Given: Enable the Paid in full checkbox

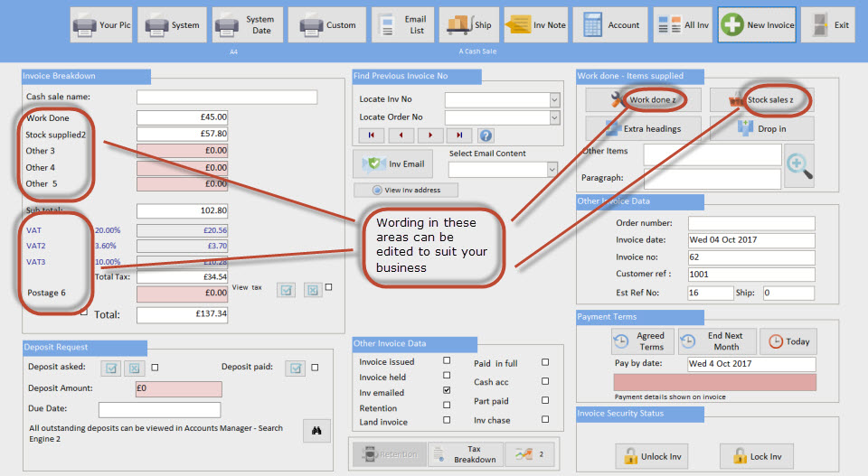Looking at the screenshot, I should tap(544, 362).
